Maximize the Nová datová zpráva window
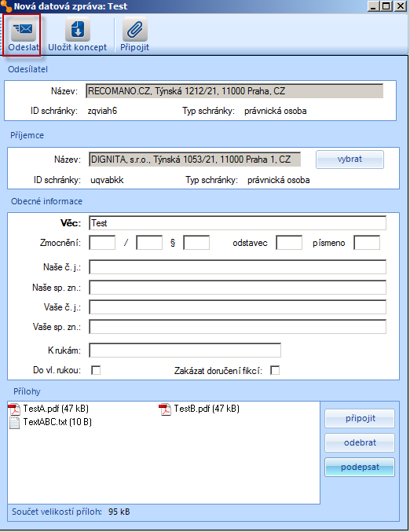 pyautogui.click(x=386, y=6)
